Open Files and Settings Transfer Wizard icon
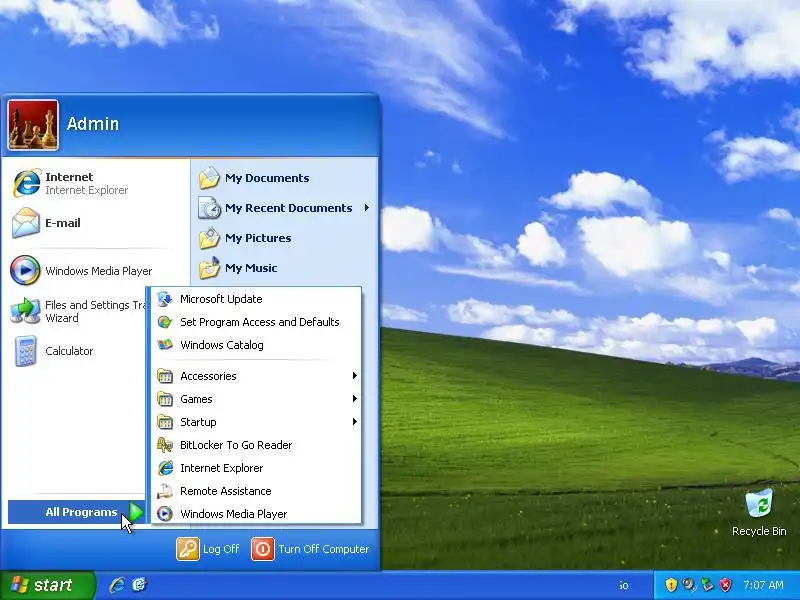This screenshot has height=600, width=800. tap(25, 311)
